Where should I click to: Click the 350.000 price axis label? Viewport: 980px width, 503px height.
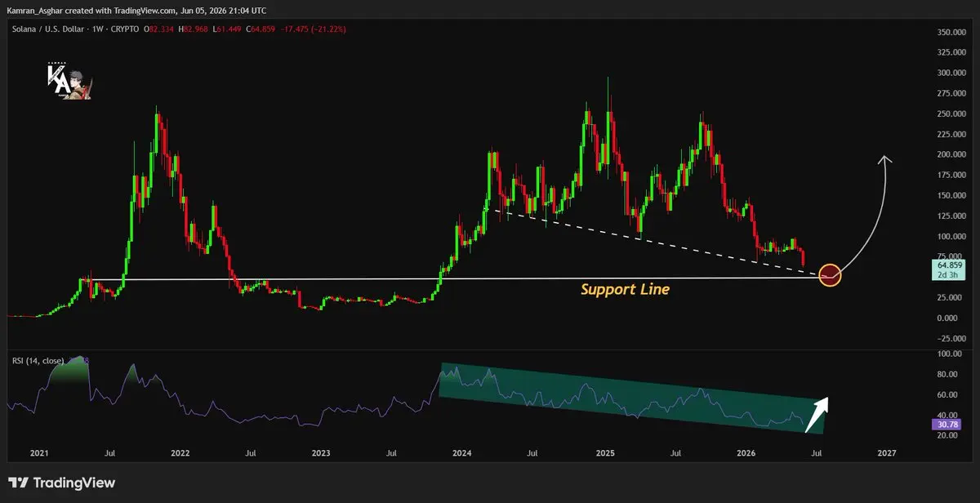(x=951, y=33)
